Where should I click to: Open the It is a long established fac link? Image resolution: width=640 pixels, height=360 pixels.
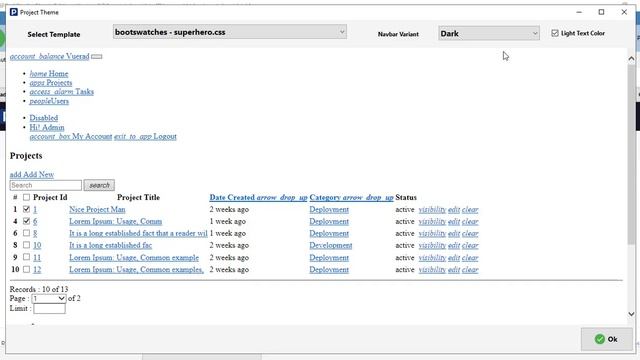click(111, 245)
